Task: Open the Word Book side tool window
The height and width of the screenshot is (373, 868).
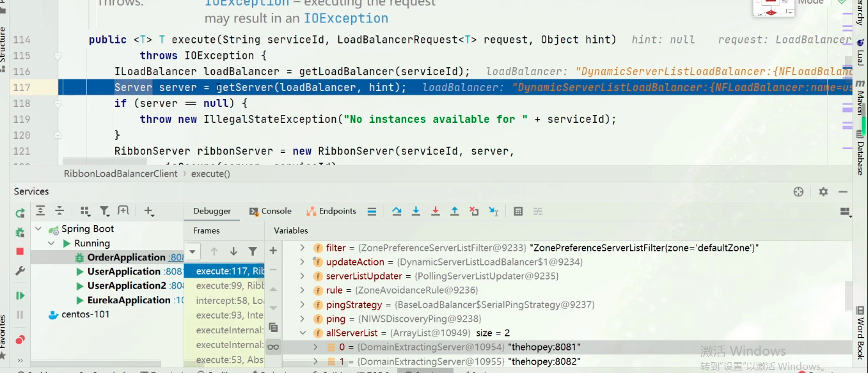Action: (x=860, y=333)
